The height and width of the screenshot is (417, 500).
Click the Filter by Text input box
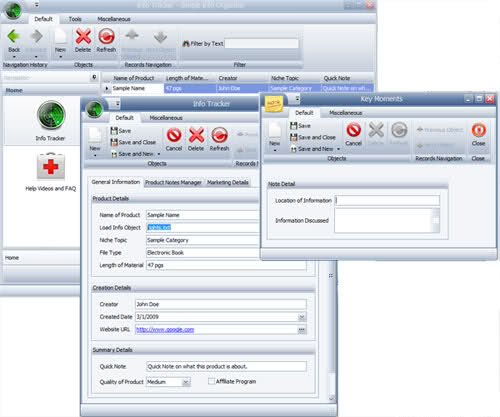click(262, 44)
